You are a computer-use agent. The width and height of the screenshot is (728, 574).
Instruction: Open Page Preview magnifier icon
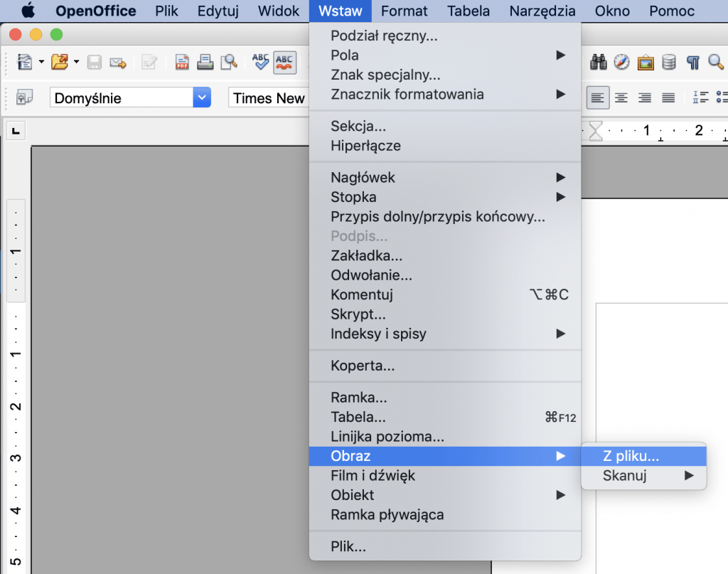[x=229, y=62]
